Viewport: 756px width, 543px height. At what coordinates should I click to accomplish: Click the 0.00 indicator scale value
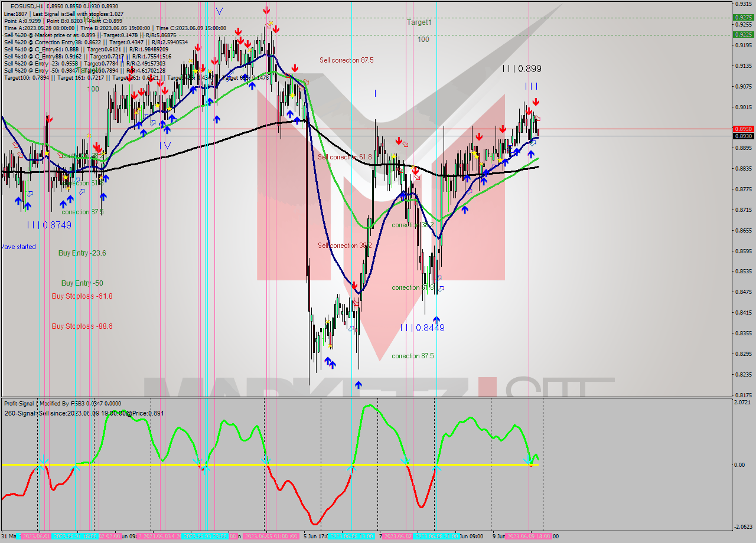tap(739, 465)
